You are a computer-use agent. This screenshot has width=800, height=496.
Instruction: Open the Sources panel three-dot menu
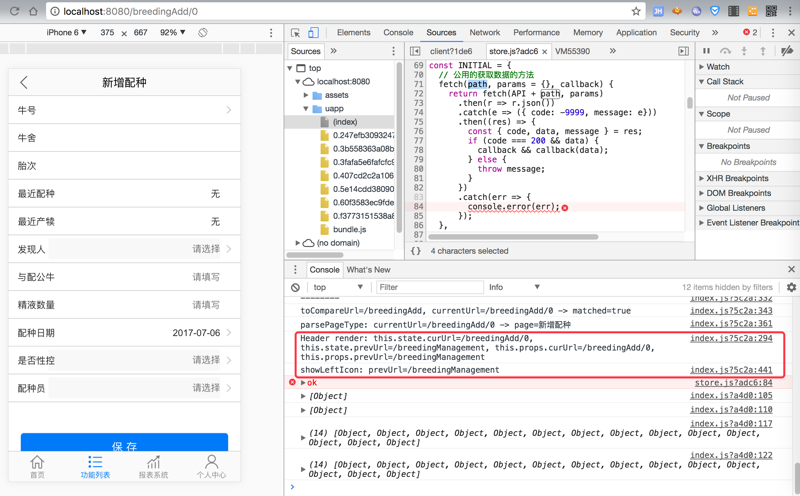coord(393,51)
